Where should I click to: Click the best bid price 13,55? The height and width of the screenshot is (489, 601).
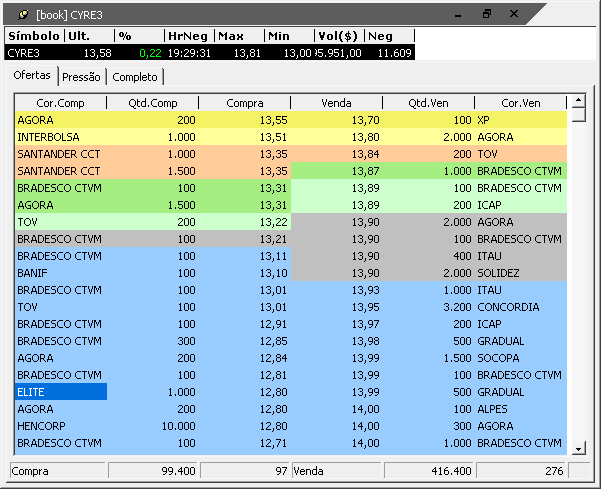tap(245, 120)
